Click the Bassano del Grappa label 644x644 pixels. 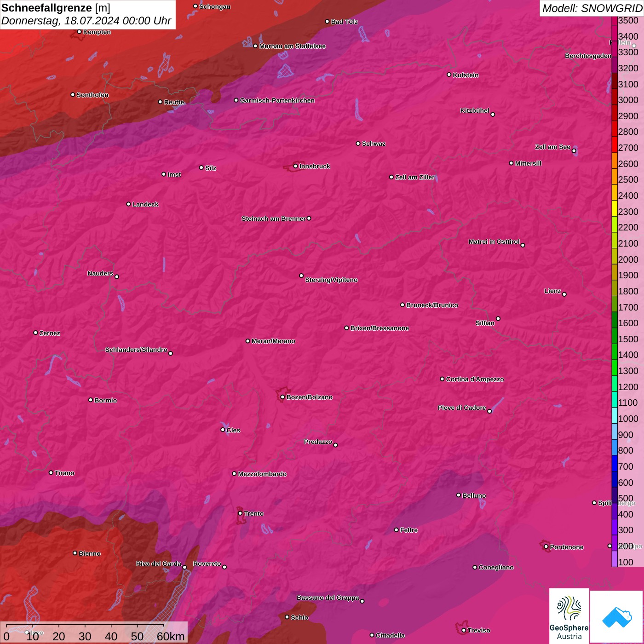[x=328, y=598]
